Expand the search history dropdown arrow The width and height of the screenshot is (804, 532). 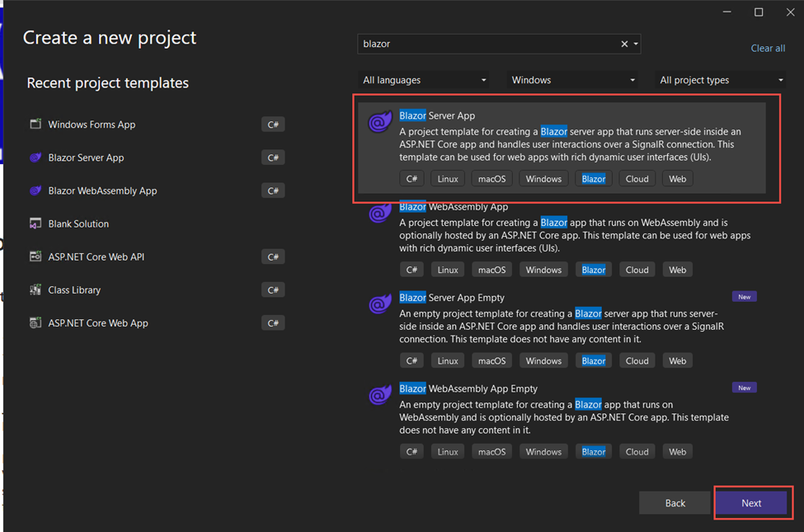[x=636, y=44]
